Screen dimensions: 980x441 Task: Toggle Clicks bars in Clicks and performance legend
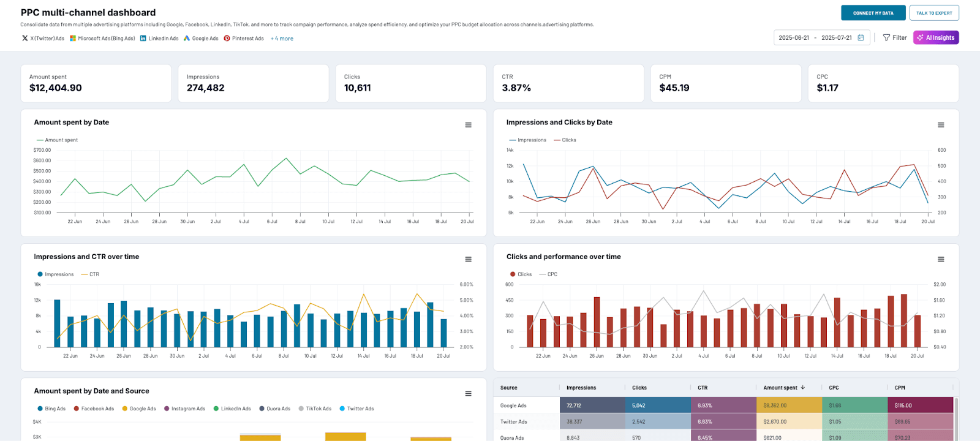[x=521, y=274]
